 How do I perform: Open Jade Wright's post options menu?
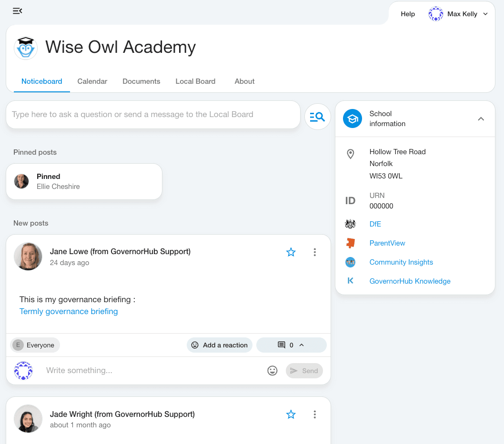[x=314, y=414]
